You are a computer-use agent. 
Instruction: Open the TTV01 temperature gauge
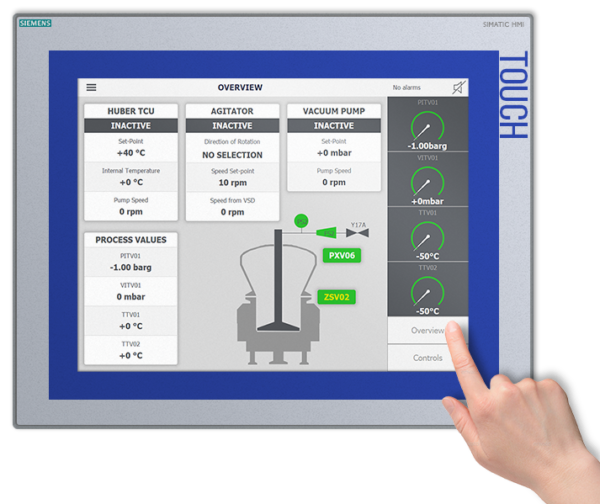[427, 236]
